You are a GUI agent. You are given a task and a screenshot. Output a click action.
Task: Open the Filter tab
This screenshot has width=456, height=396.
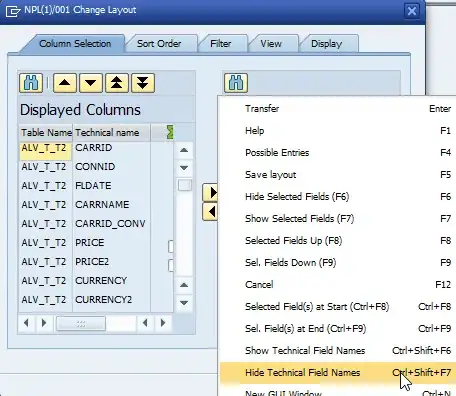click(220, 44)
